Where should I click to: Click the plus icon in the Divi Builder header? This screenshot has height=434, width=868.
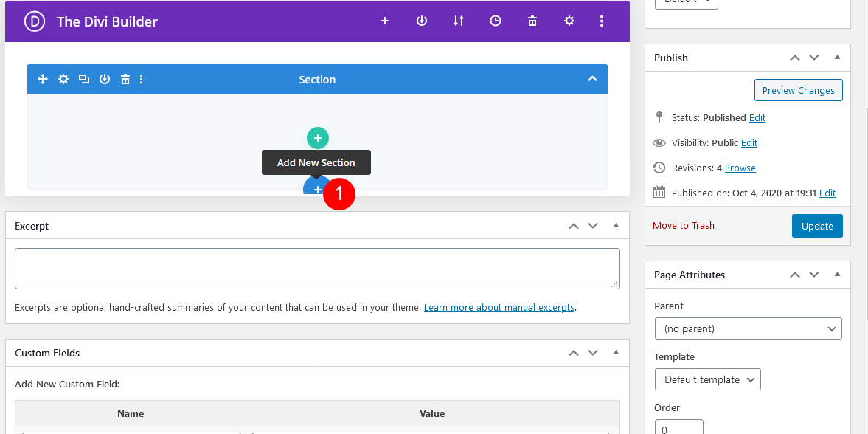385,21
